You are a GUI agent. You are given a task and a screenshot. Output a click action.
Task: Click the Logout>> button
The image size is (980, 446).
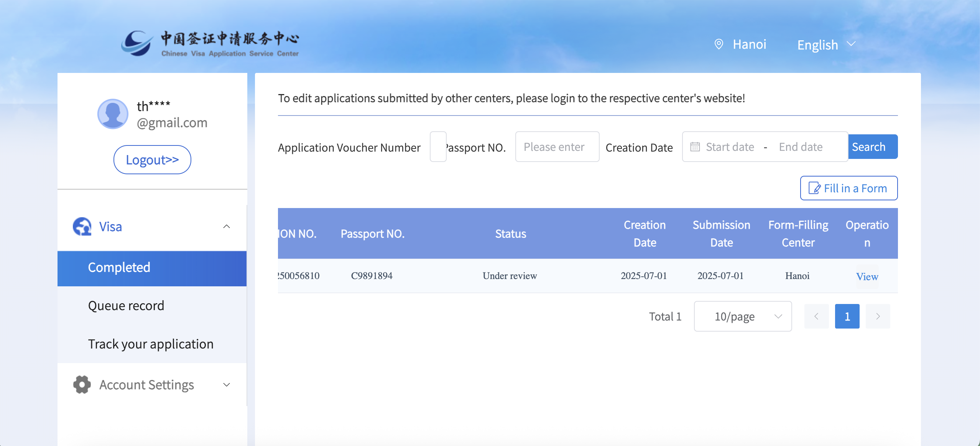(x=152, y=160)
